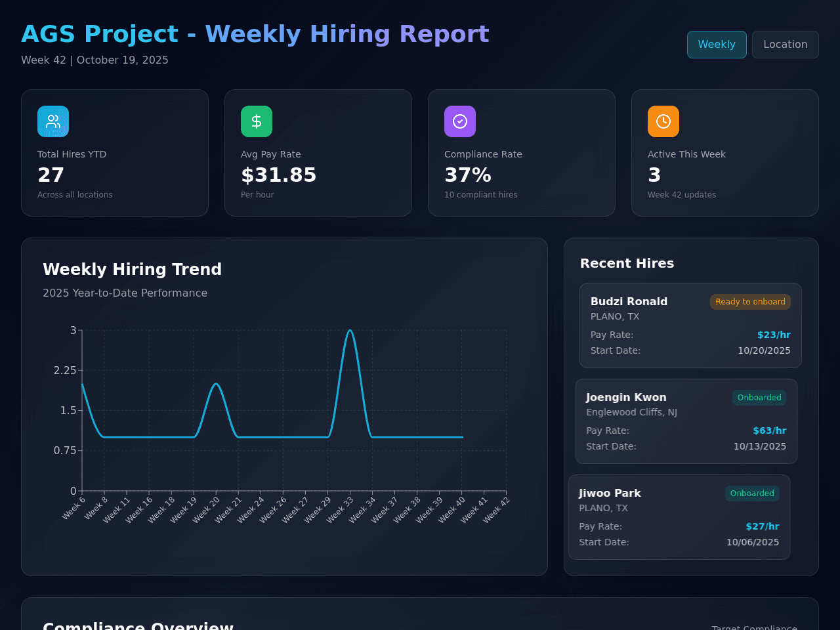
Task: Switch to the Weekly tab
Action: tap(717, 45)
